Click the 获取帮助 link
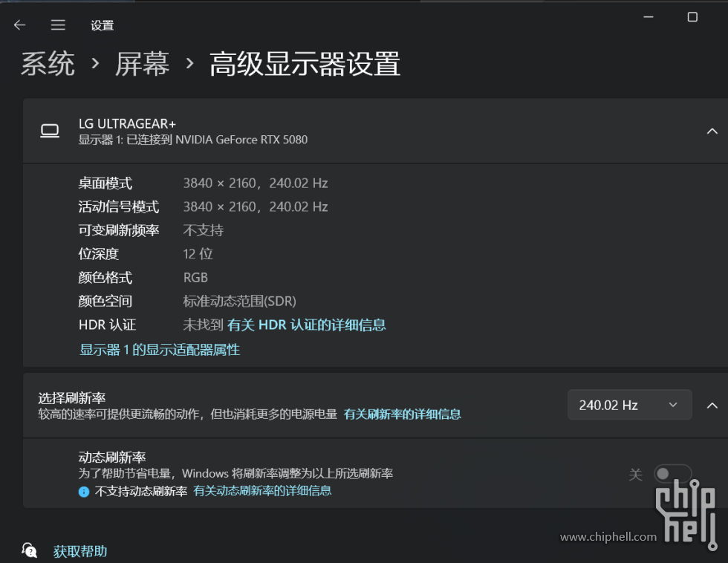728x563 pixels. pos(80,551)
